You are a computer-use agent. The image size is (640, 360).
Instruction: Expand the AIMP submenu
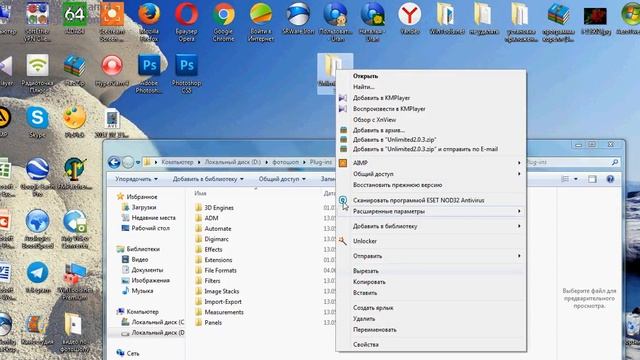click(431, 163)
